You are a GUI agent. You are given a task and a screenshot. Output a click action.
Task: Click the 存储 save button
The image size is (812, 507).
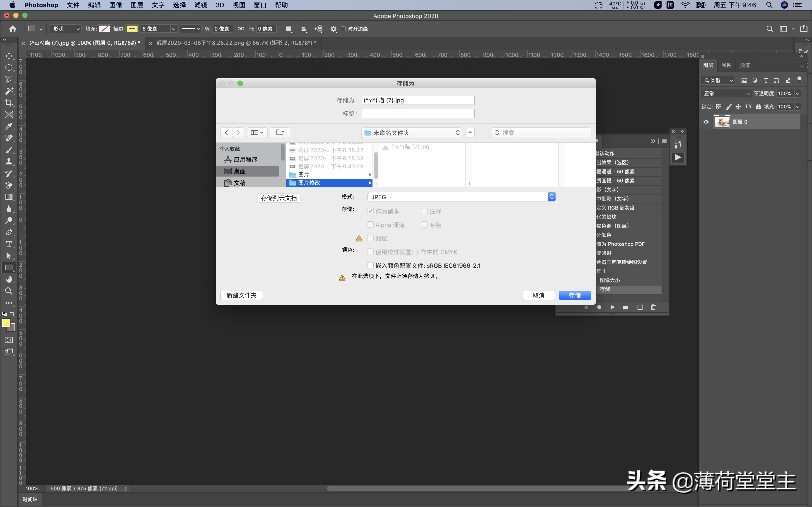574,295
